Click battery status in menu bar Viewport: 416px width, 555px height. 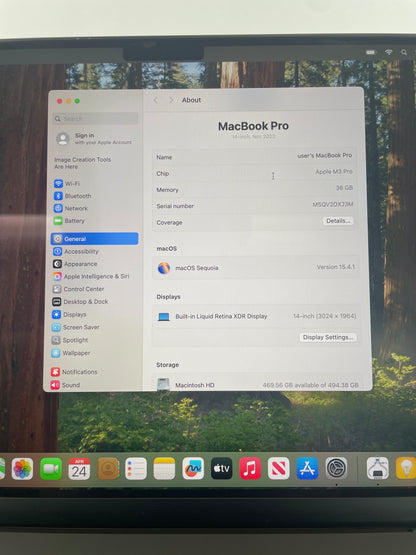370,52
